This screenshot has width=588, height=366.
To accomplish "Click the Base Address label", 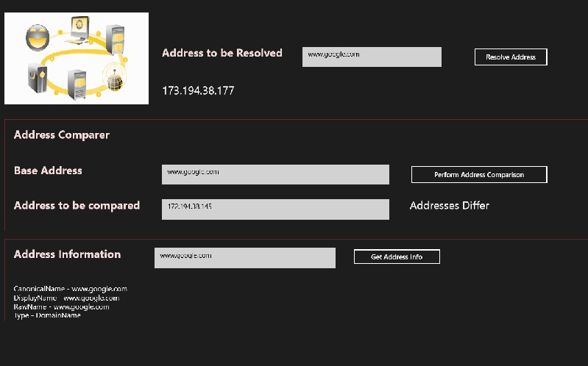I will click(x=48, y=171).
